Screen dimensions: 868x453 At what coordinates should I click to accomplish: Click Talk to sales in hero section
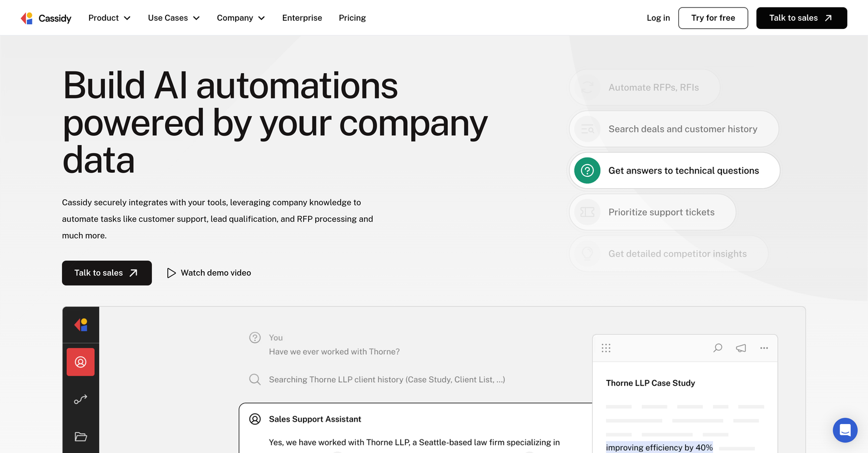click(x=107, y=273)
